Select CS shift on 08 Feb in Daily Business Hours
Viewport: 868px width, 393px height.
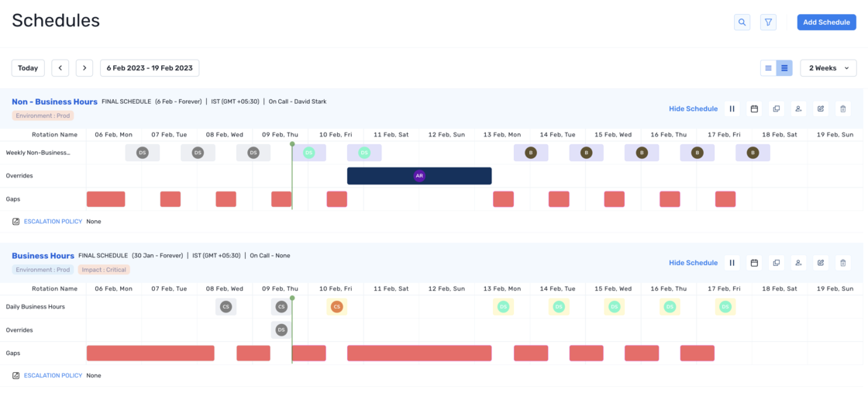(x=226, y=307)
